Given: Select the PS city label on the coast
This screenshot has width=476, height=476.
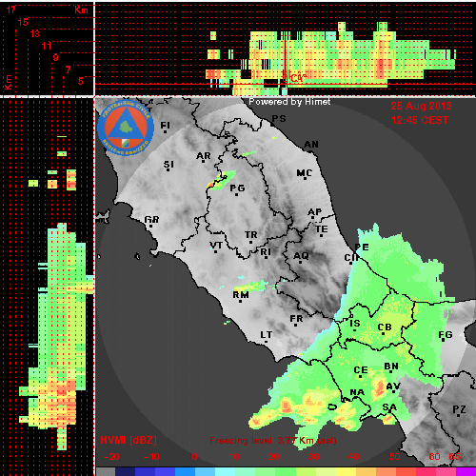Looking at the screenshot, I should coord(279,119).
